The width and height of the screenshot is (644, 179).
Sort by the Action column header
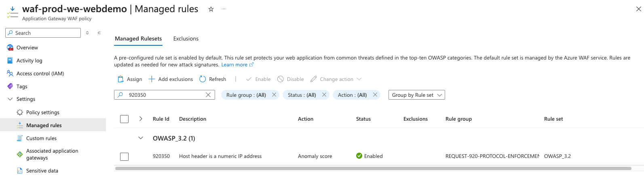point(306,119)
